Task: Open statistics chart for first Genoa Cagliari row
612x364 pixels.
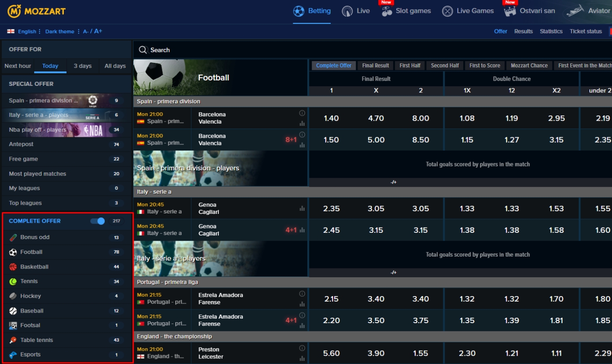Action: point(302,209)
